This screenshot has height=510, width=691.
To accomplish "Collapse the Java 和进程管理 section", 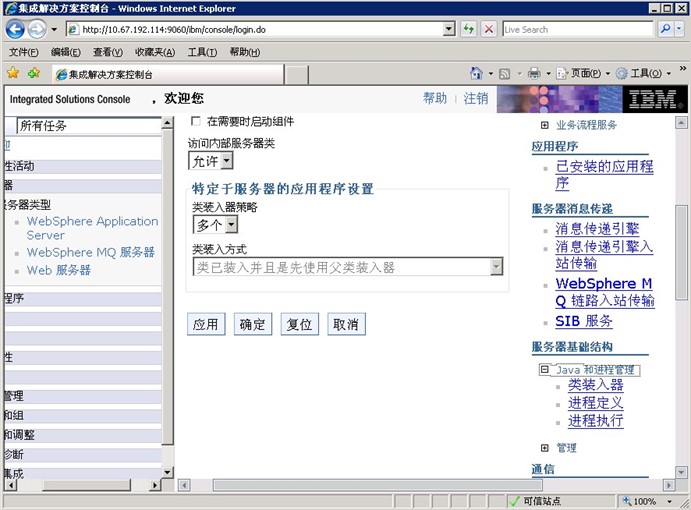I will click(x=544, y=369).
